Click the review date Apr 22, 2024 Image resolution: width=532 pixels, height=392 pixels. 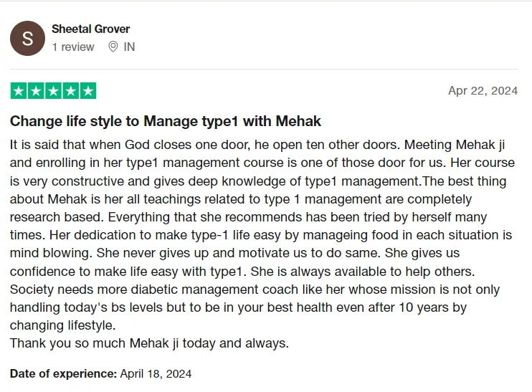(x=483, y=90)
